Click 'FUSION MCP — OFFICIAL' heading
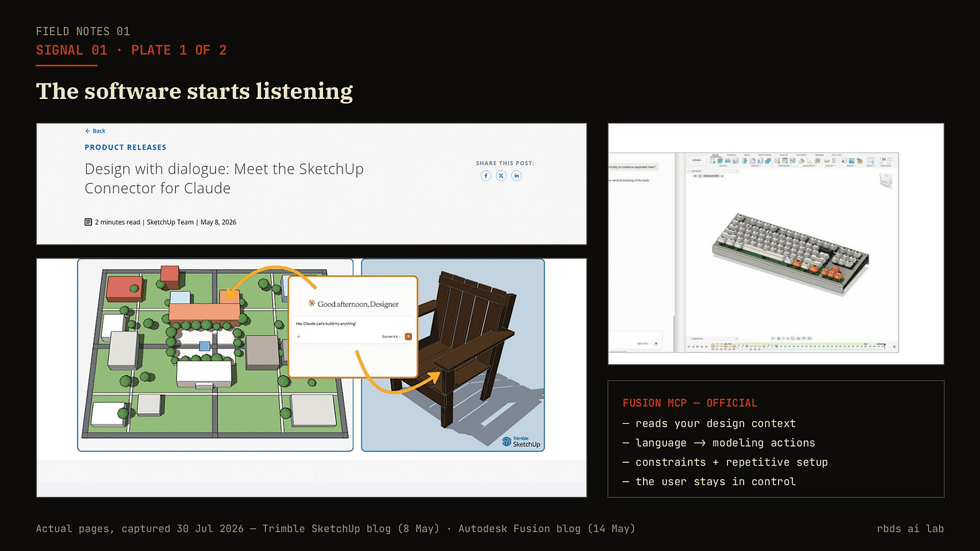Screen dimensions: 980x551 [690, 403]
